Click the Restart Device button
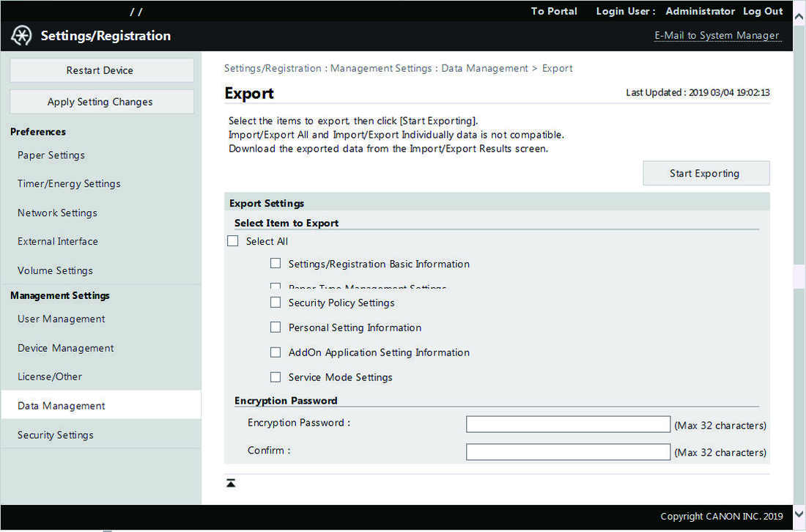The height and width of the screenshot is (532, 806). pyautogui.click(x=102, y=70)
